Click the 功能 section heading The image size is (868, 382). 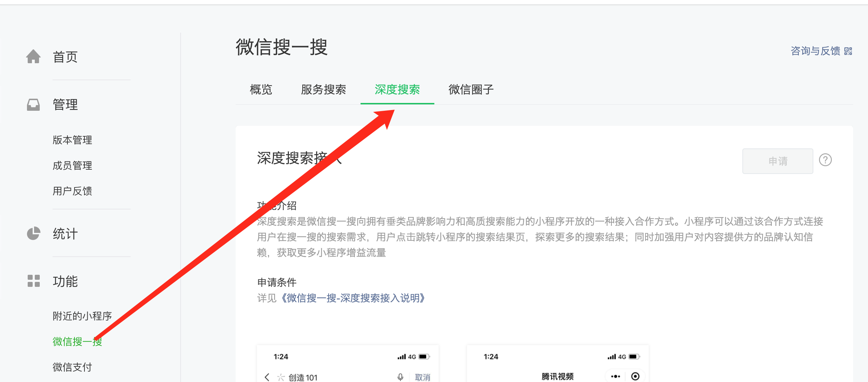[65, 281]
